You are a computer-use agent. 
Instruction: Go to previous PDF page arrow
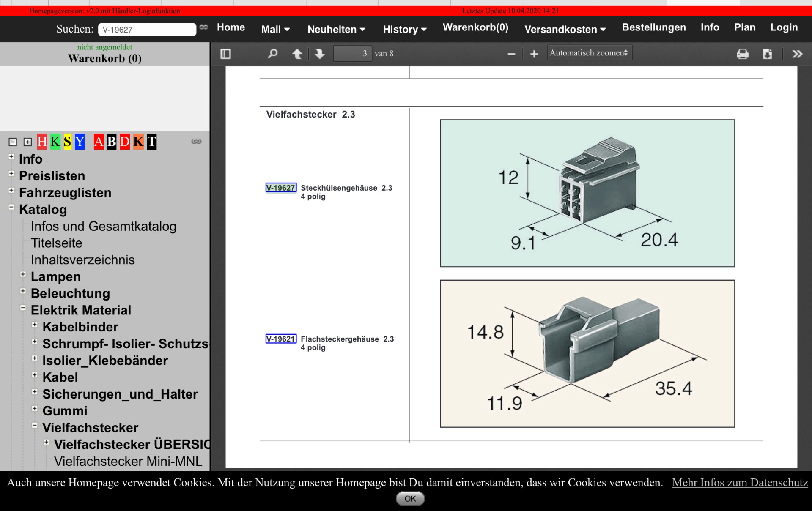[x=297, y=54]
